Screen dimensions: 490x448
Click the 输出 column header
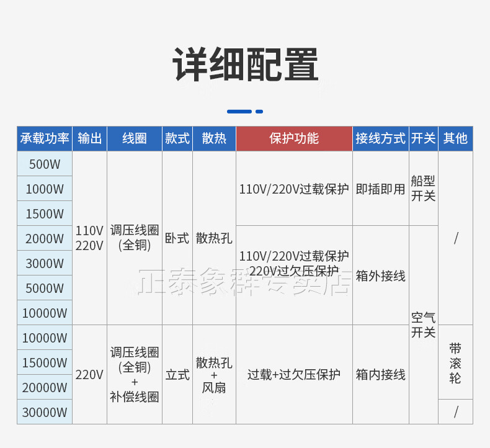coord(89,138)
